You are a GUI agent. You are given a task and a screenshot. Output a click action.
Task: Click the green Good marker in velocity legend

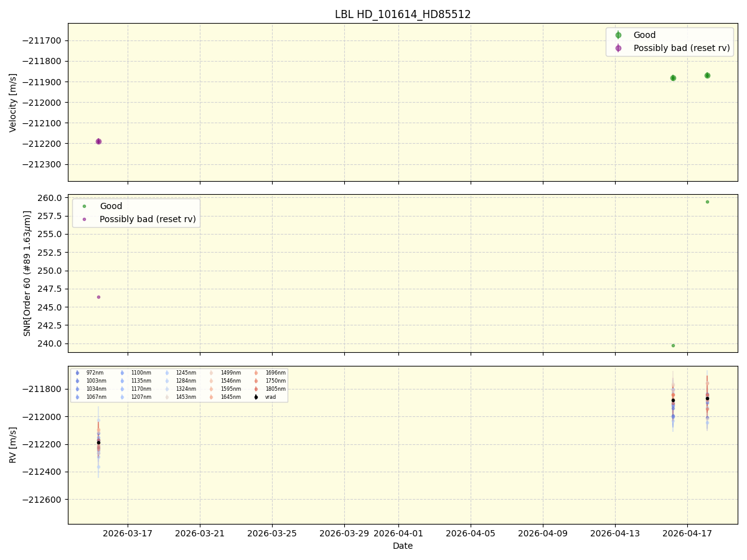[x=618, y=35]
